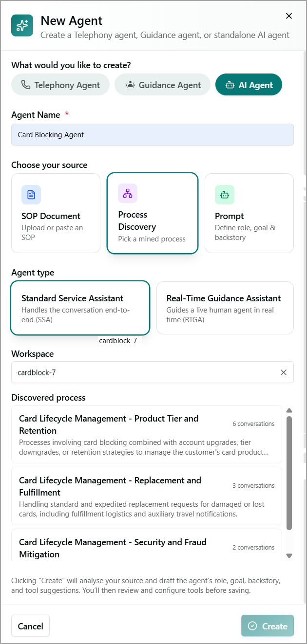Image resolution: width=307 pixels, height=644 pixels.
Task: Click the "2 conversations" count label
Action: tap(253, 548)
